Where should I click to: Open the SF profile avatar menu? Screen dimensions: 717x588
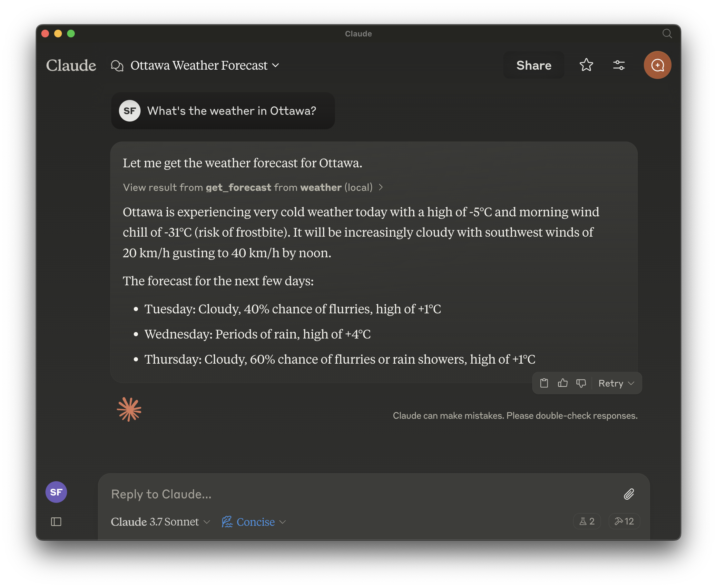click(56, 492)
